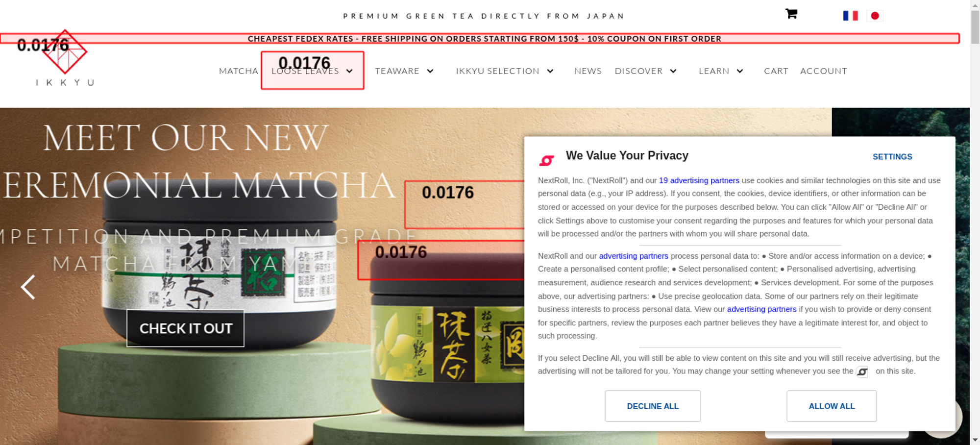Go to the Account page
This screenshot has width=980, height=445.
[x=823, y=71]
